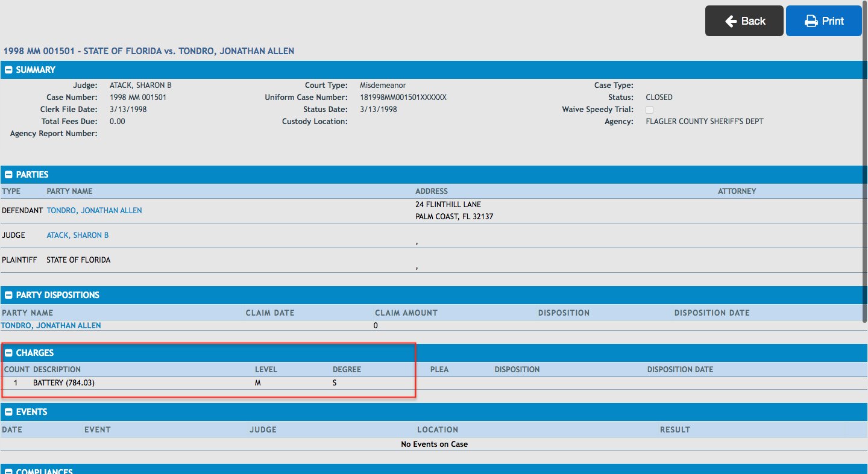
Task: Open judge ATACK, SHARON B link
Action: pos(78,235)
